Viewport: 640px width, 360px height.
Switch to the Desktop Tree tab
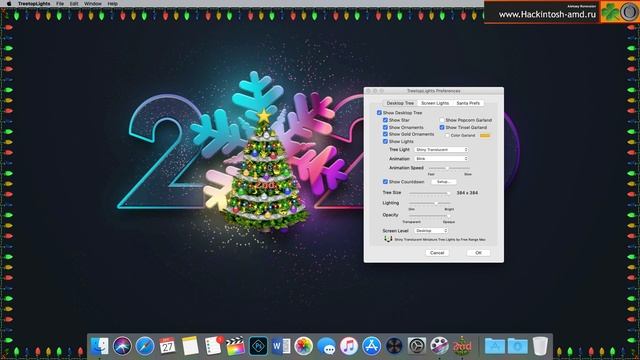[x=400, y=103]
